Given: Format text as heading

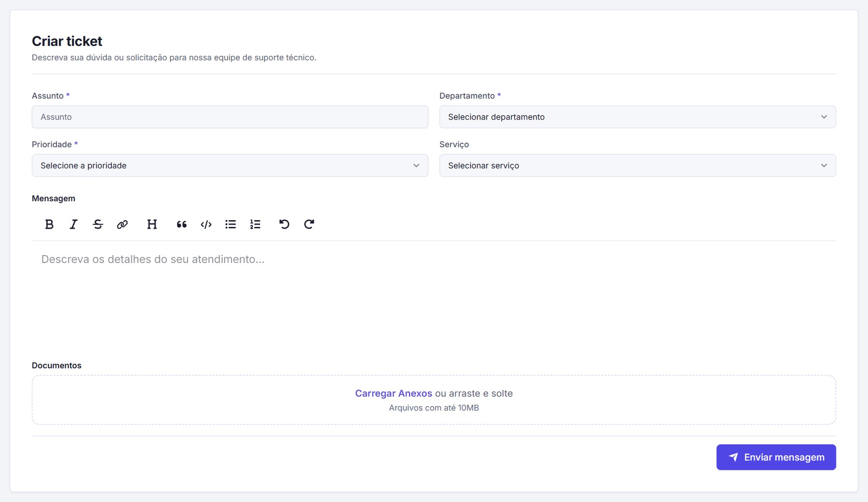Looking at the screenshot, I should pos(152,224).
